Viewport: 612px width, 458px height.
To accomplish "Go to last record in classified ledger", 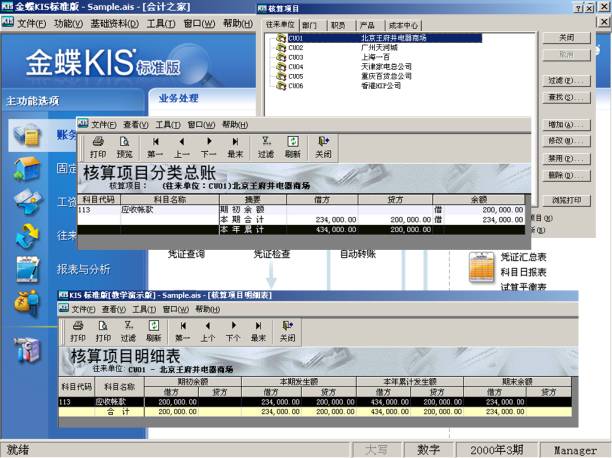I will 235,148.
